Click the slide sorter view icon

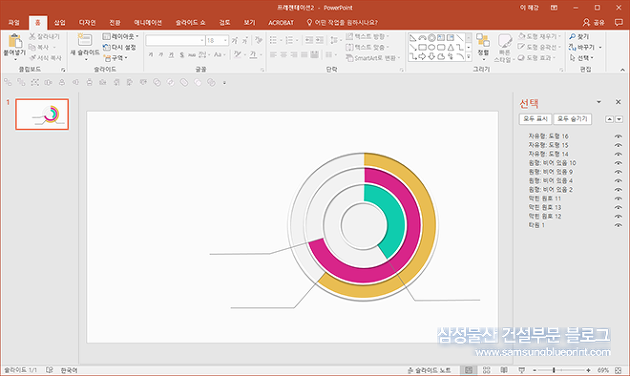pos(487,370)
